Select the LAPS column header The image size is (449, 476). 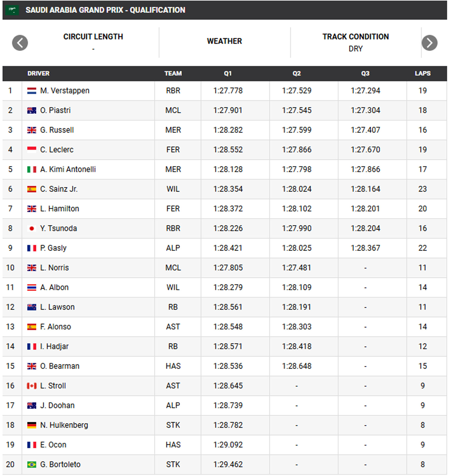pos(423,73)
